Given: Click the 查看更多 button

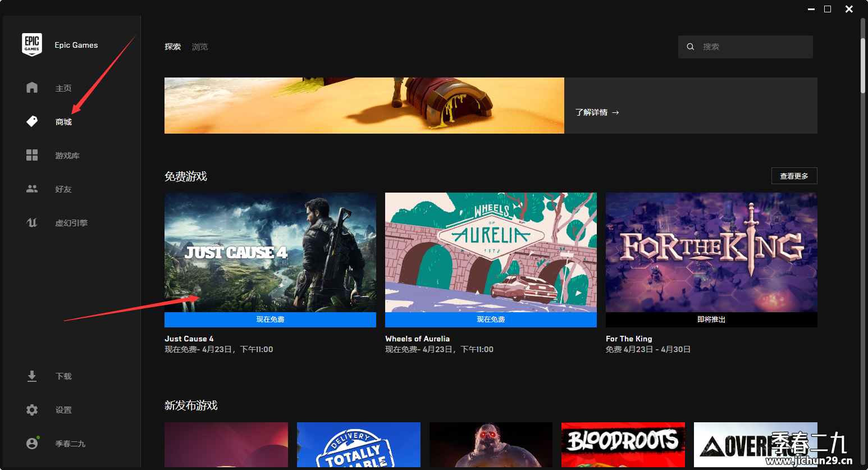Looking at the screenshot, I should coord(794,176).
